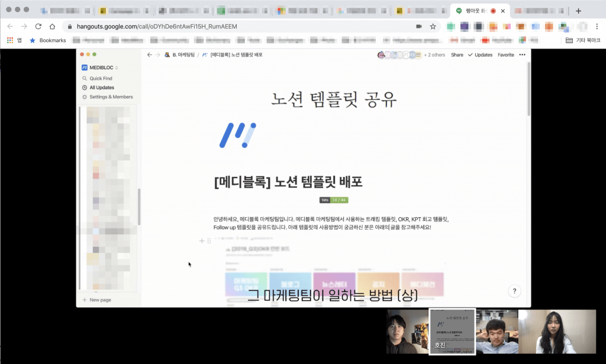Reload the Hangouts page

point(38,26)
